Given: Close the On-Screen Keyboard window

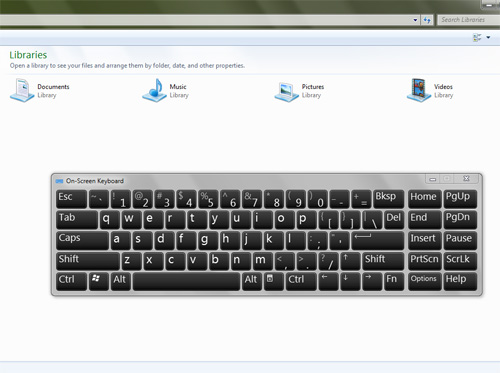Looking at the screenshot, I should pos(466,179).
